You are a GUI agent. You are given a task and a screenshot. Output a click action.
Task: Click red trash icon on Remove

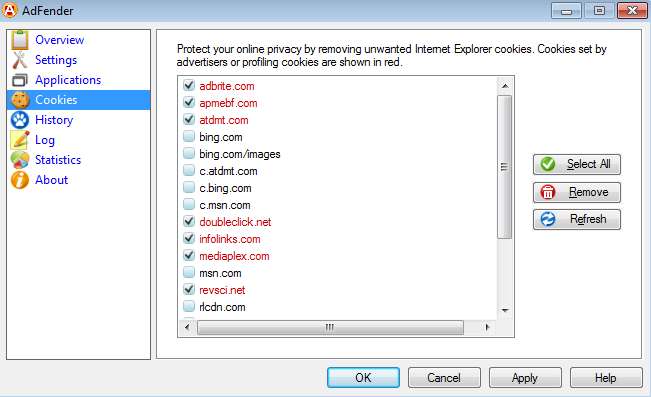click(x=548, y=192)
